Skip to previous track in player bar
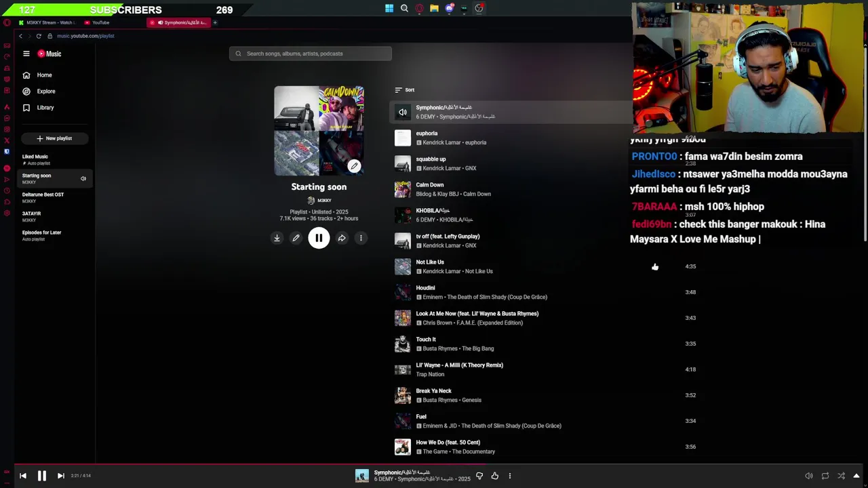Viewport: 868px width, 488px height. tap(23, 476)
